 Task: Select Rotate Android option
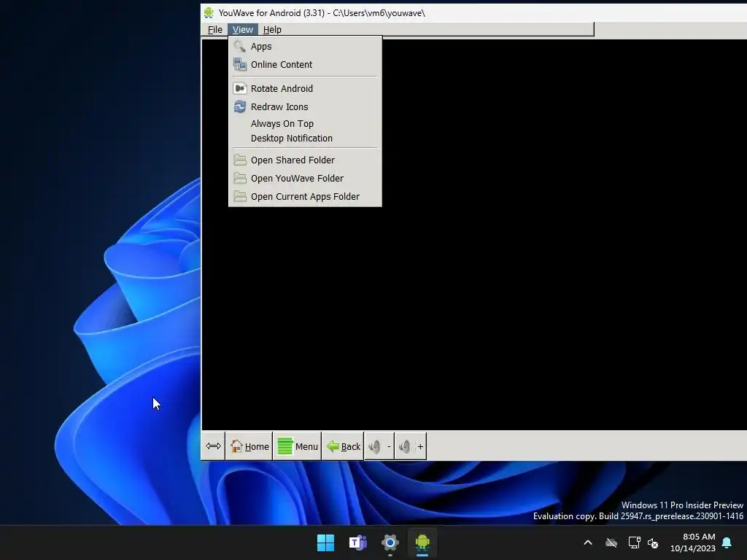tap(305, 88)
